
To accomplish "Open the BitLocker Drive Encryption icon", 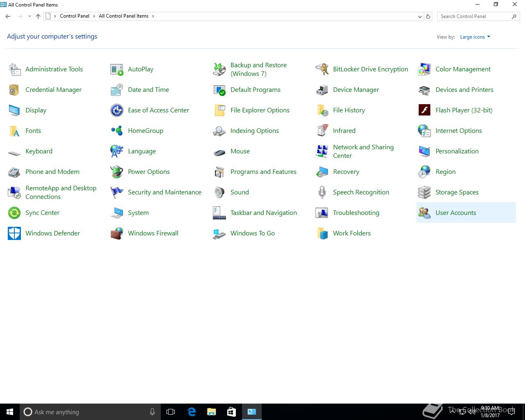I will click(x=322, y=69).
